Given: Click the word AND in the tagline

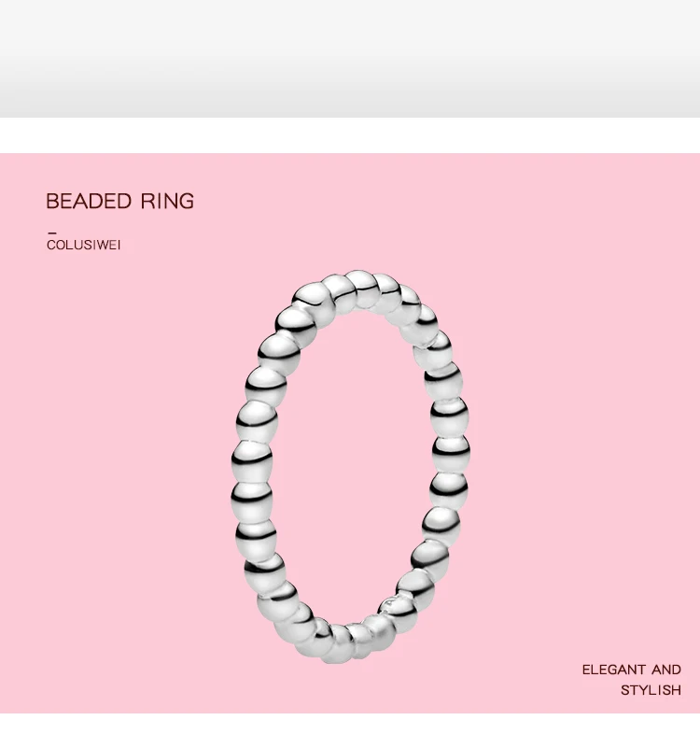Looking at the screenshot, I should [666, 670].
